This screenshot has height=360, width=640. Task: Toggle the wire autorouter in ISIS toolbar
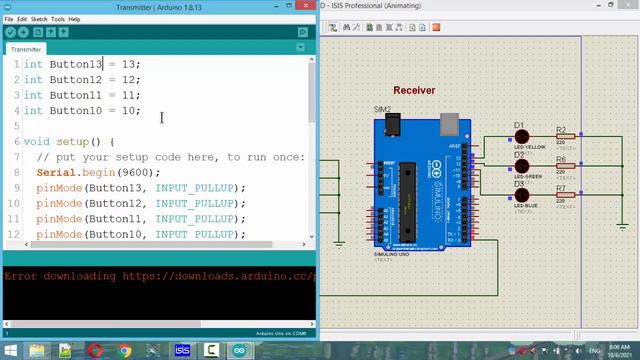[333, 27]
